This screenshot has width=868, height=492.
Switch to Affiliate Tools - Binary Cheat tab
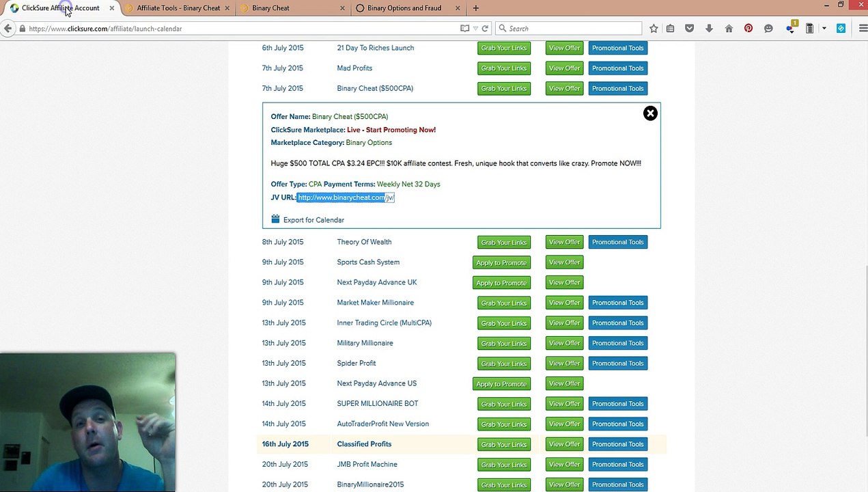point(178,8)
